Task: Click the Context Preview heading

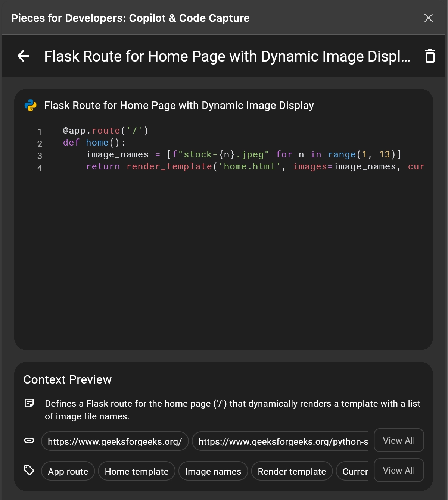Action: pos(67,379)
